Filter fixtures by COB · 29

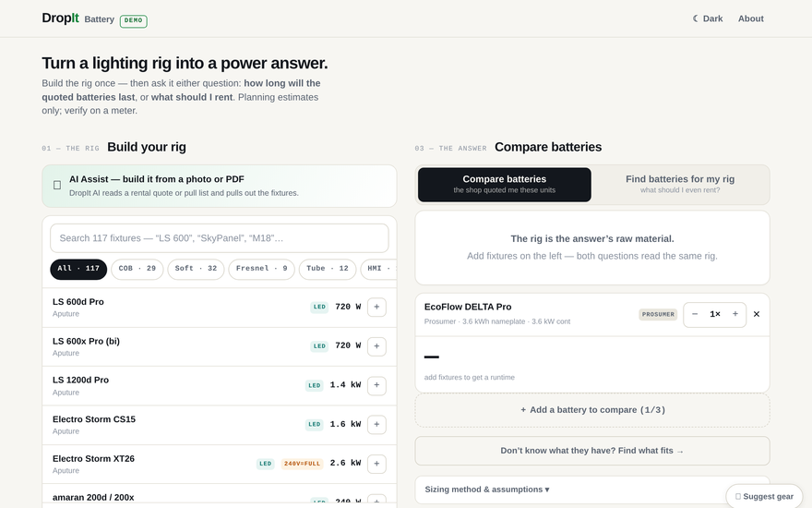(137, 269)
